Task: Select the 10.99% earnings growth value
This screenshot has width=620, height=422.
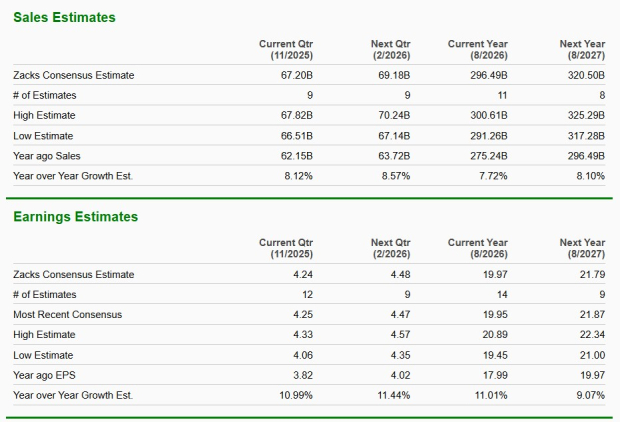Action: coord(296,394)
